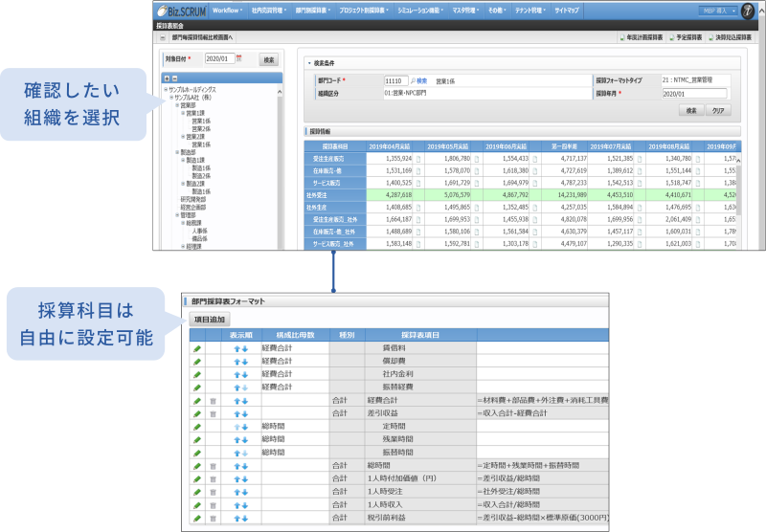Collapse the 検索条件 panel
Image resolution: width=766 pixels, height=532 pixels.
click(308, 63)
